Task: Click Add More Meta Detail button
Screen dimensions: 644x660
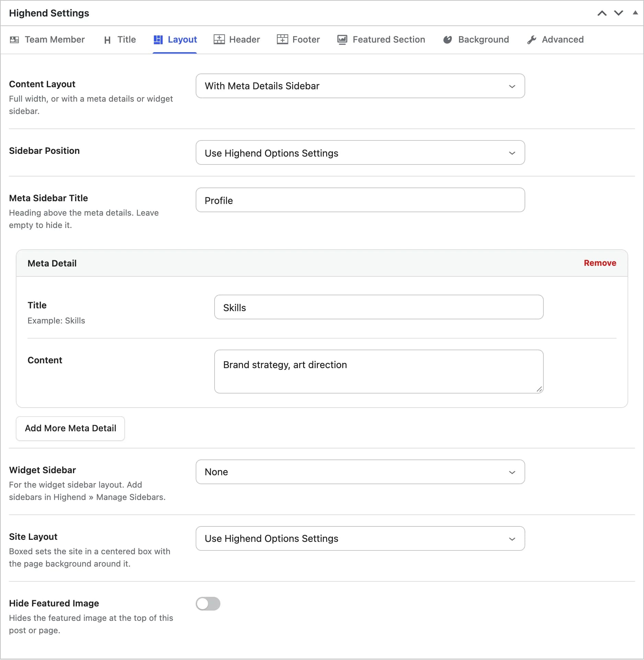Action: point(70,428)
